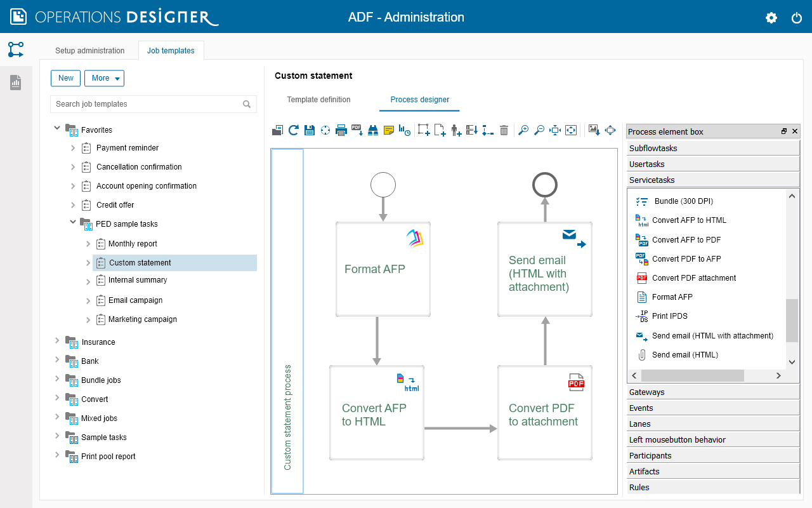Click the binoculars search icon

(x=373, y=130)
